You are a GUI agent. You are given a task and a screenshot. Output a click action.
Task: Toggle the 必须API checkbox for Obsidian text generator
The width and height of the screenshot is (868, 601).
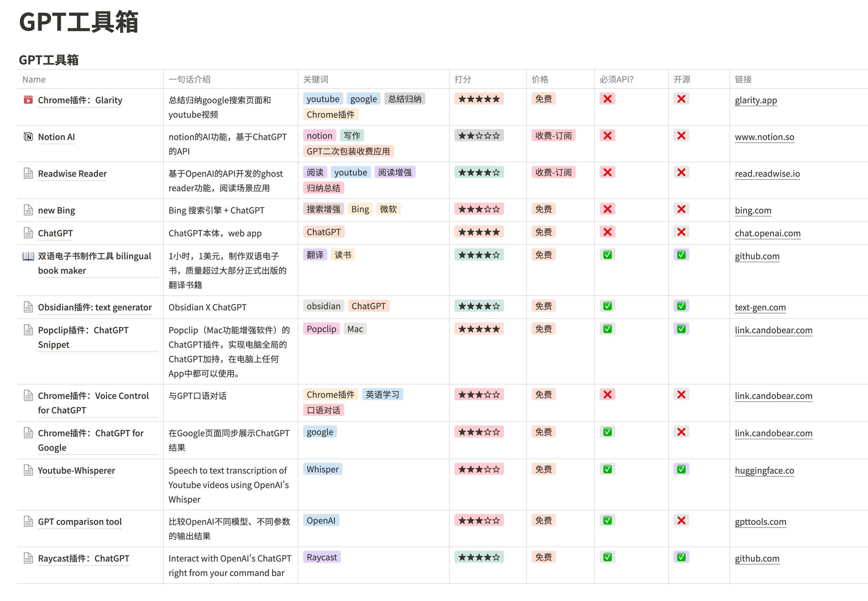[x=607, y=305]
